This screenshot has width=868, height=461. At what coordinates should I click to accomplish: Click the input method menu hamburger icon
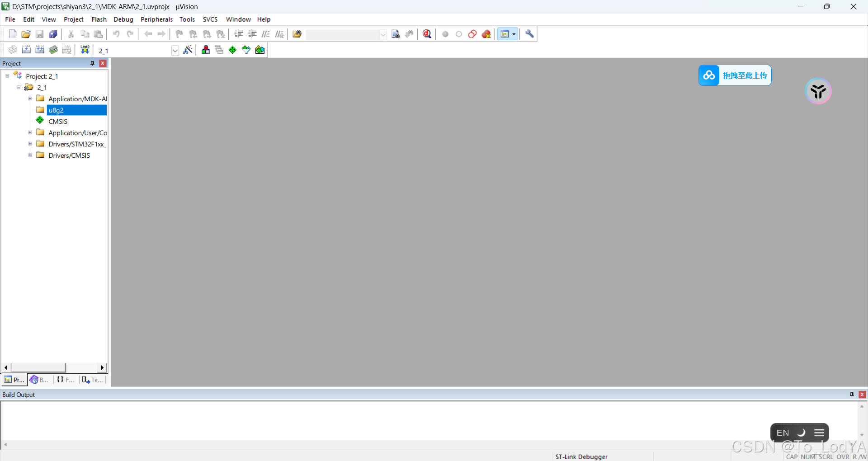point(819,433)
